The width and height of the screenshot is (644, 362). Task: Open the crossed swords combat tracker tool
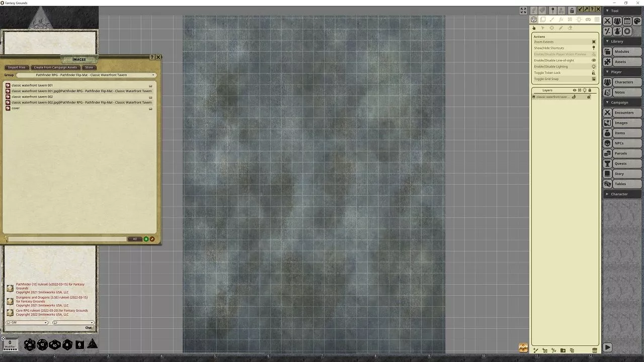coord(607,21)
